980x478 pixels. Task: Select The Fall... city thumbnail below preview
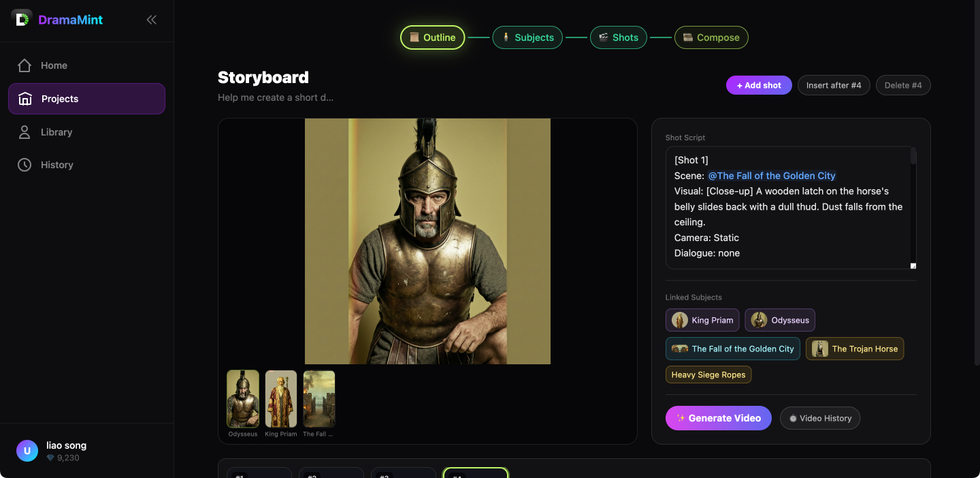coord(319,399)
